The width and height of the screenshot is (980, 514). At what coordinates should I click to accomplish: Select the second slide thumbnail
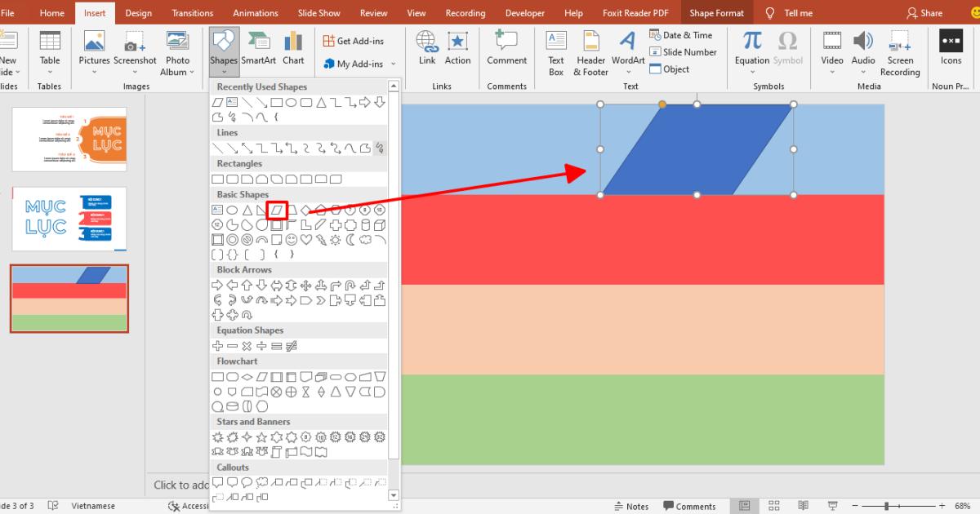(x=69, y=219)
